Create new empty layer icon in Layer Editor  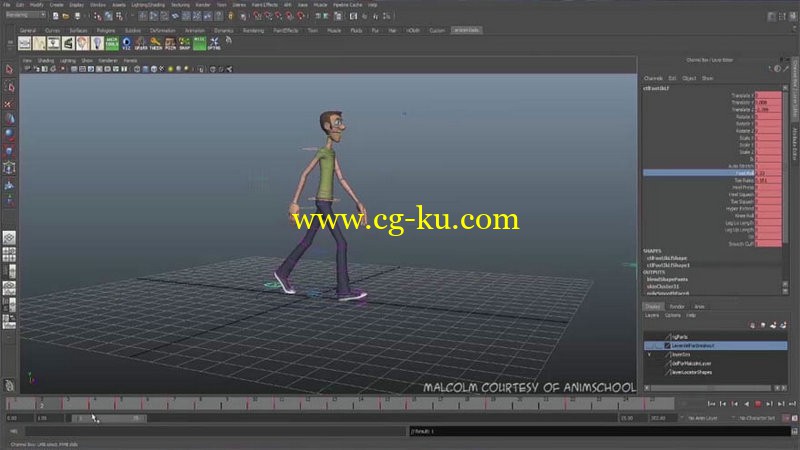pos(773,325)
